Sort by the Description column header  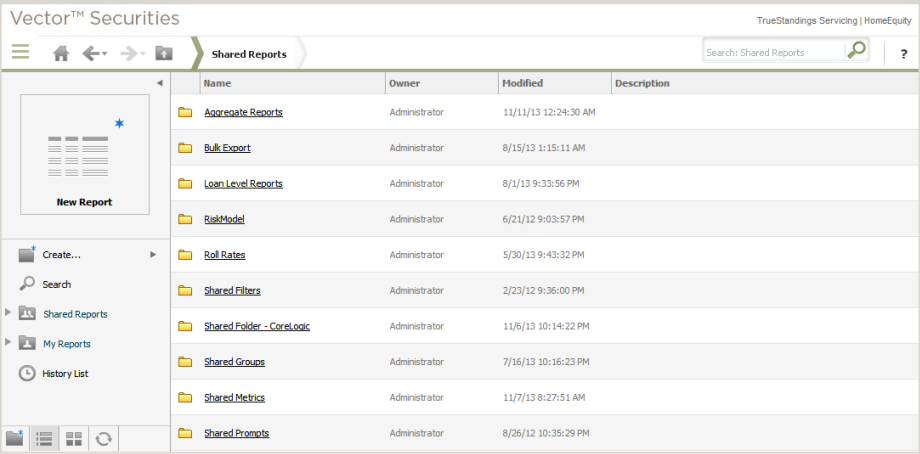(642, 83)
